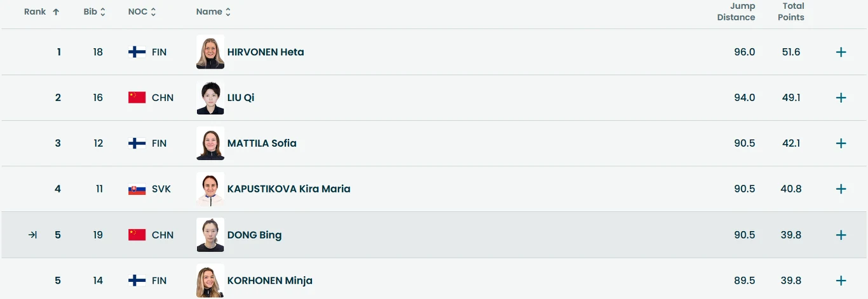Image resolution: width=868 pixels, height=299 pixels.
Task: Click Liu Qi's profile photo
Action: coord(210,98)
